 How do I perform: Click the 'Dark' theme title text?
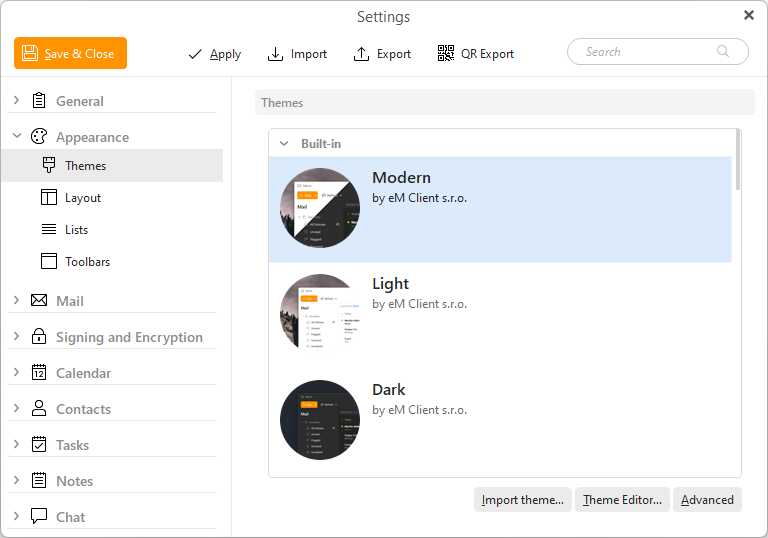coord(388,390)
